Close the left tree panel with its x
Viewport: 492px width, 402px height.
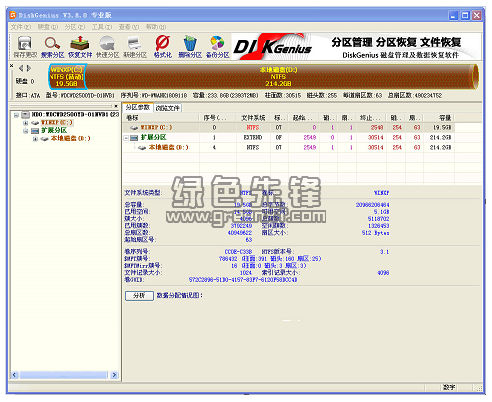pyautogui.click(x=116, y=106)
